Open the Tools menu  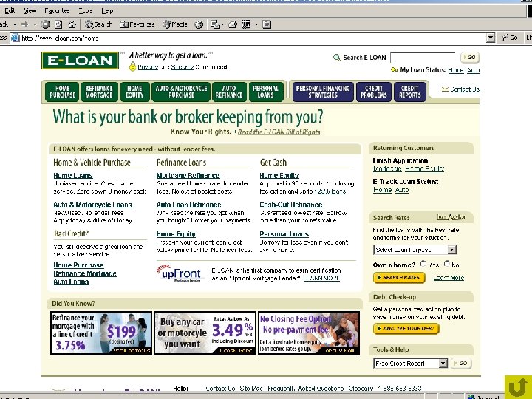[x=85, y=11]
